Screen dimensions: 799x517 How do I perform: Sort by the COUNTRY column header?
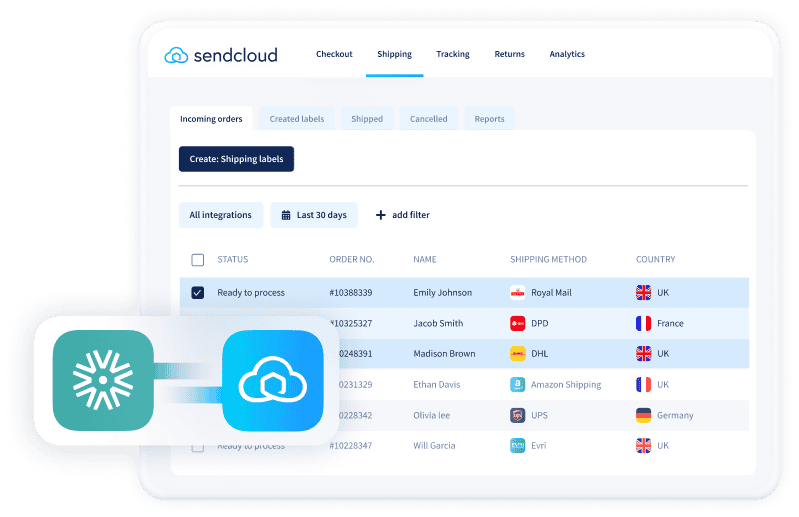pyautogui.click(x=655, y=259)
